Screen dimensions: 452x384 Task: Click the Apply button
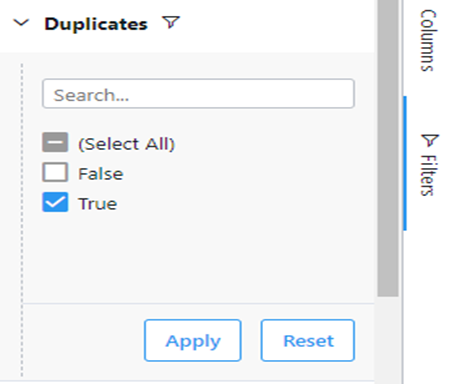[x=193, y=340]
